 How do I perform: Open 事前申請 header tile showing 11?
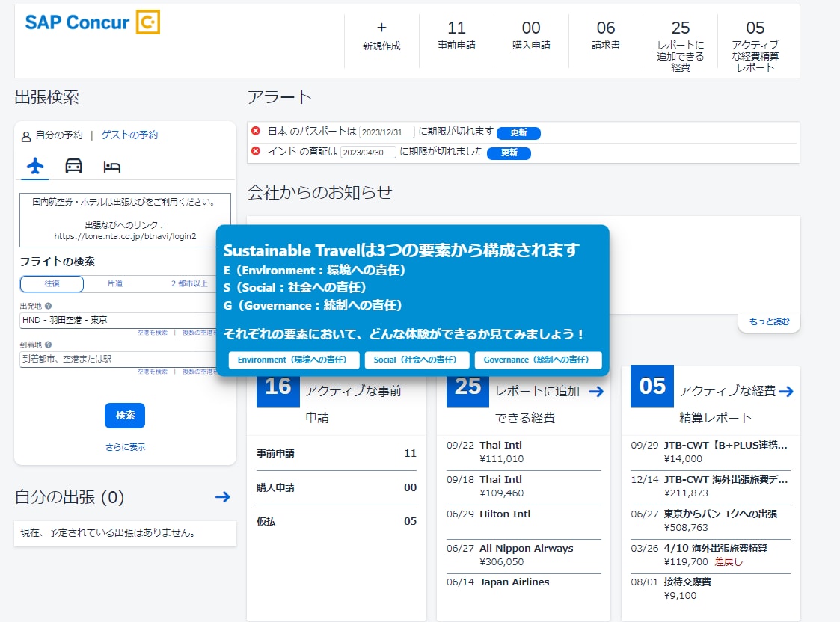tap(456, 36)
